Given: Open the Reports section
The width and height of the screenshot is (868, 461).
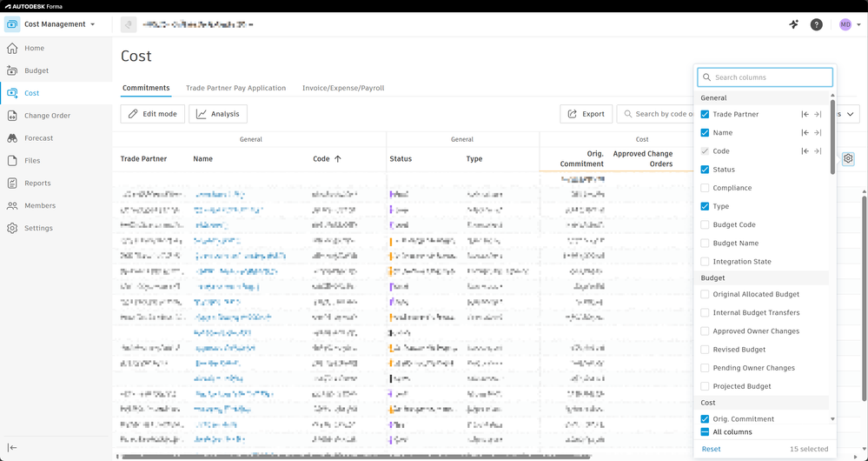Looking at the screenshot, I should tap(37, 184).
